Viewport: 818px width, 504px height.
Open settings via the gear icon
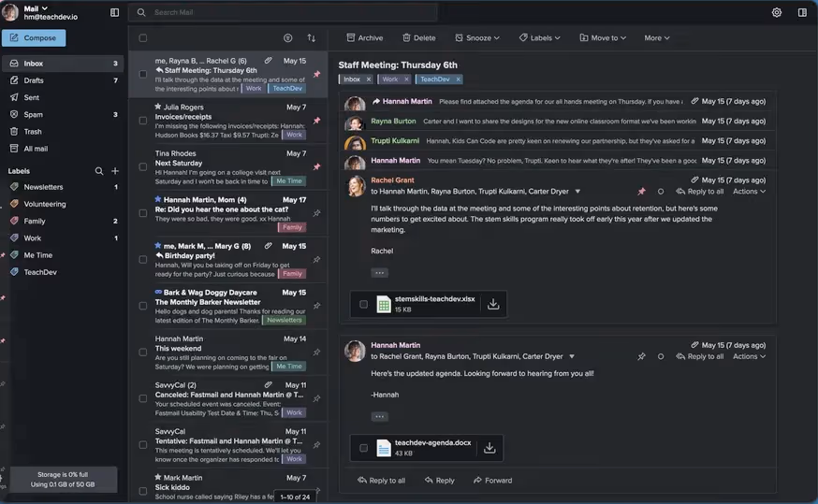[777, 13]
